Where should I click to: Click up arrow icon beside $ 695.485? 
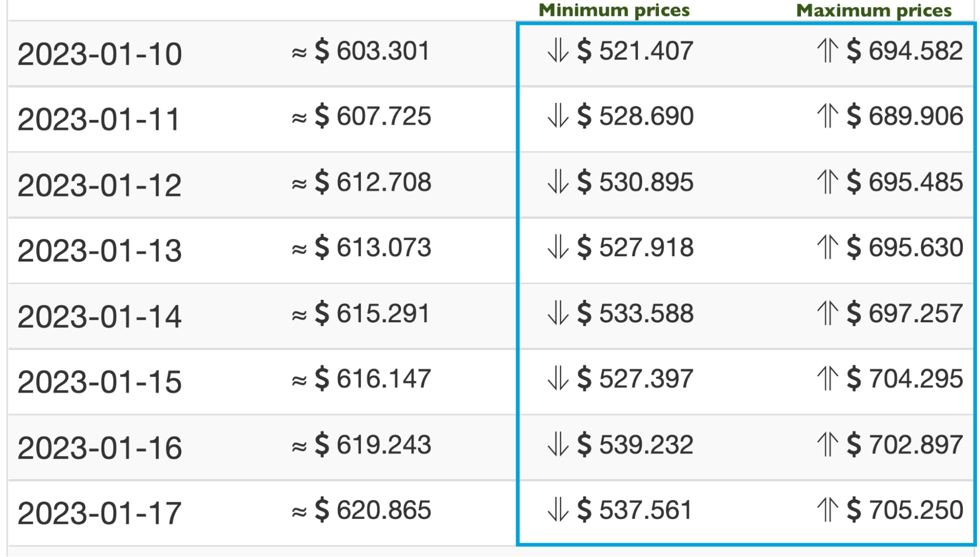point(828,182)
